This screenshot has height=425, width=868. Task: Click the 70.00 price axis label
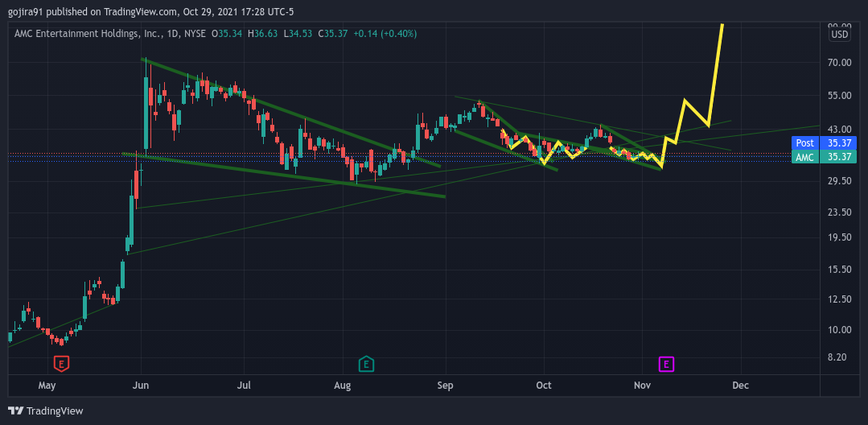pos(839,63)
